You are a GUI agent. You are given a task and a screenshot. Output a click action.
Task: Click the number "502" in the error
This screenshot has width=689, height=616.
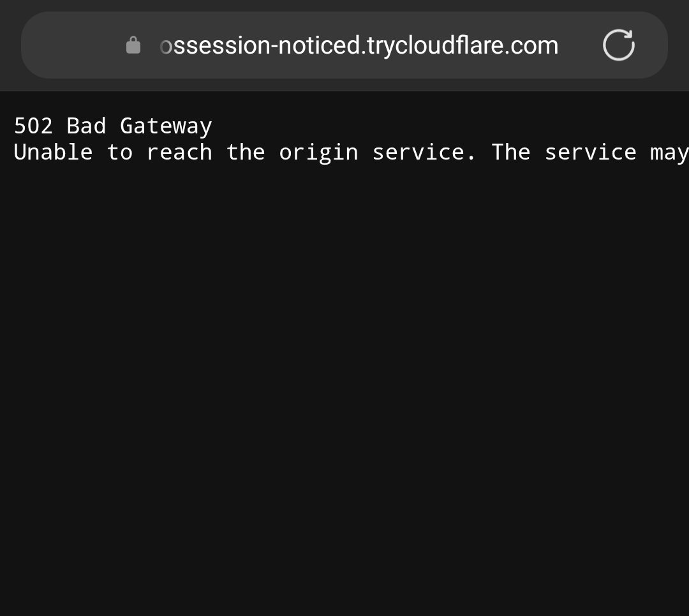point(33,126)
